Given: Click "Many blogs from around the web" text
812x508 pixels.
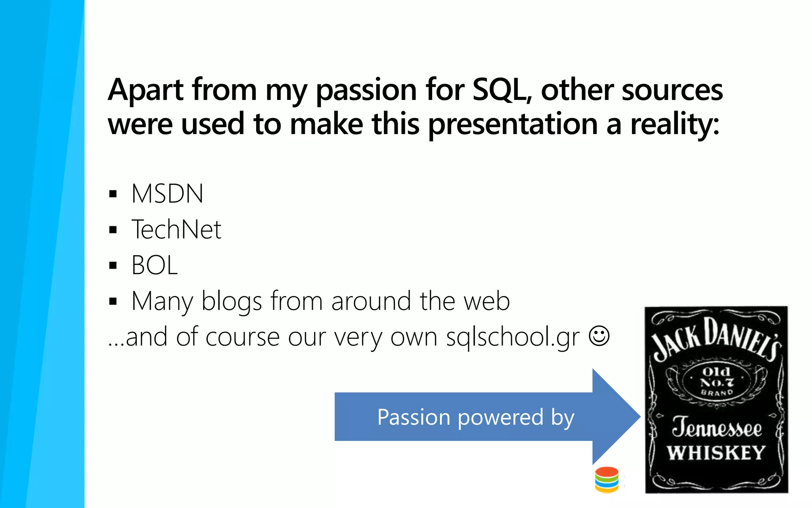Looking at the screenshot, I should click(x=320, y=302).
